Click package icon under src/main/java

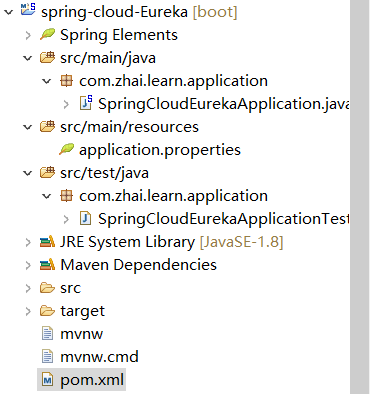click(66, 81)
